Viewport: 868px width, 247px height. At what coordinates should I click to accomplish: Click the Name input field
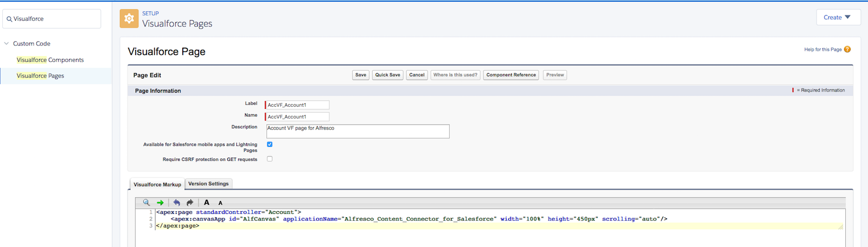[x=297, y=117]
